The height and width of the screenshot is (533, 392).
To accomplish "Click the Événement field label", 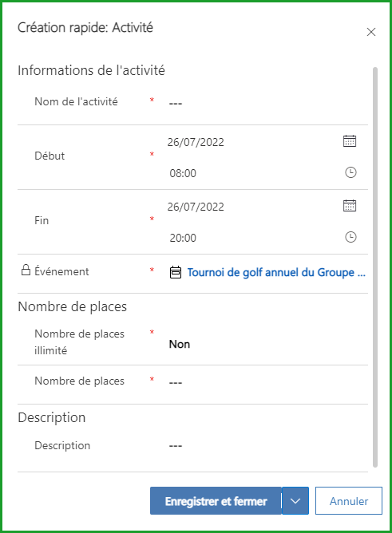I will pos(61,271).
